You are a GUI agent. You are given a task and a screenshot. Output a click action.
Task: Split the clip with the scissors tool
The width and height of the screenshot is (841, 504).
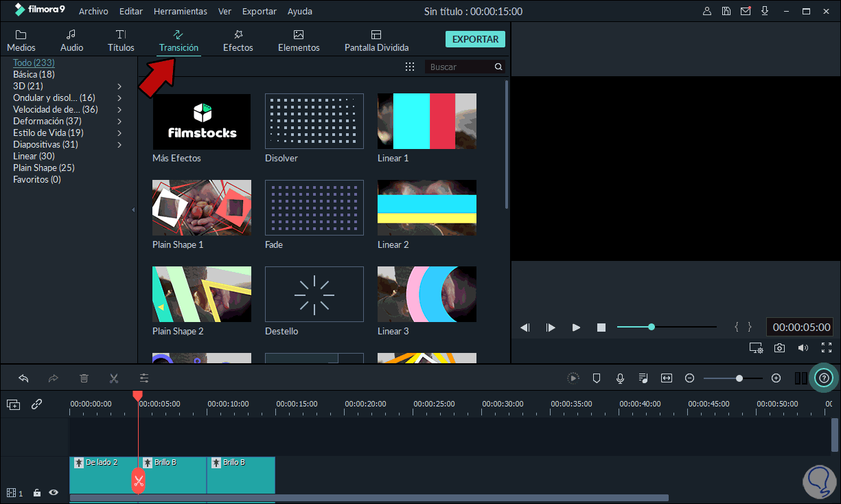pyautogui.click(x=113, y=378)
